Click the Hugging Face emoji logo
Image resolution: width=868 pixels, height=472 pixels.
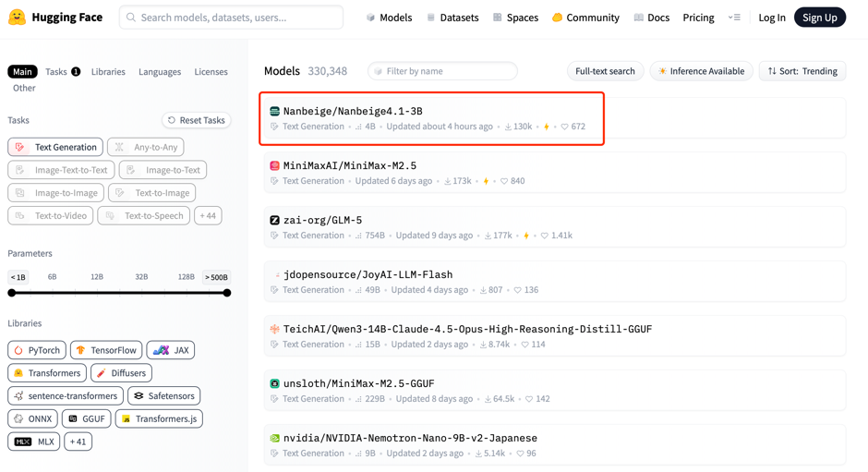pos(17,17)
